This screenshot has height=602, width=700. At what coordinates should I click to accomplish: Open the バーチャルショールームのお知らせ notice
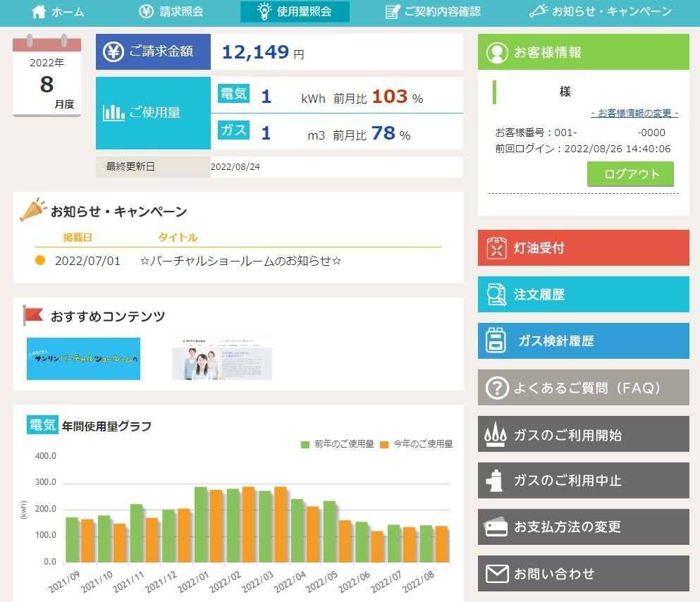click(240, 261)
